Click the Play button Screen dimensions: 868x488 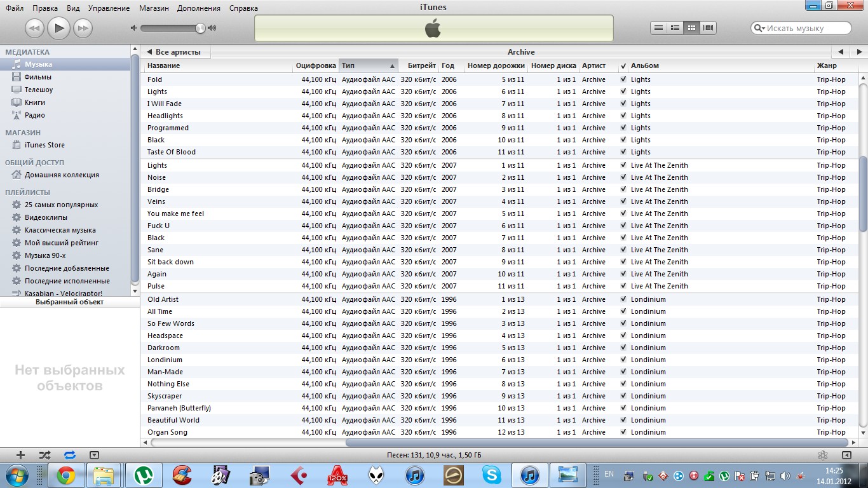tap(58, 28)
